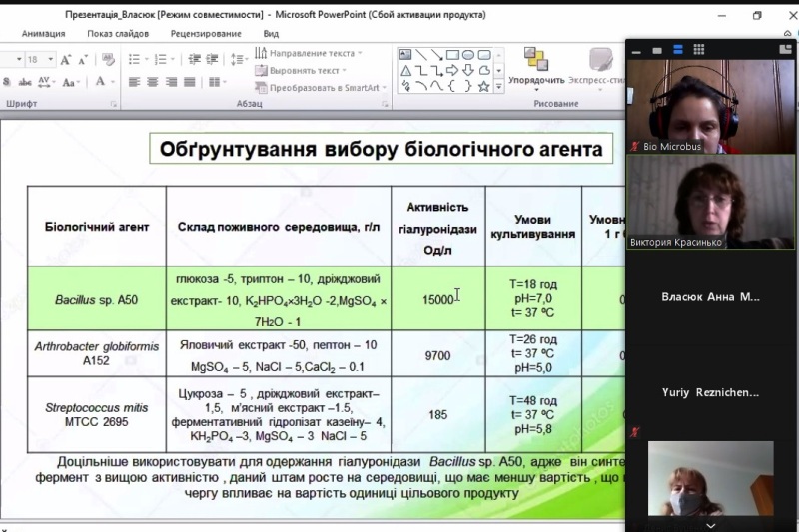Select the curve shape

[436, 86]
